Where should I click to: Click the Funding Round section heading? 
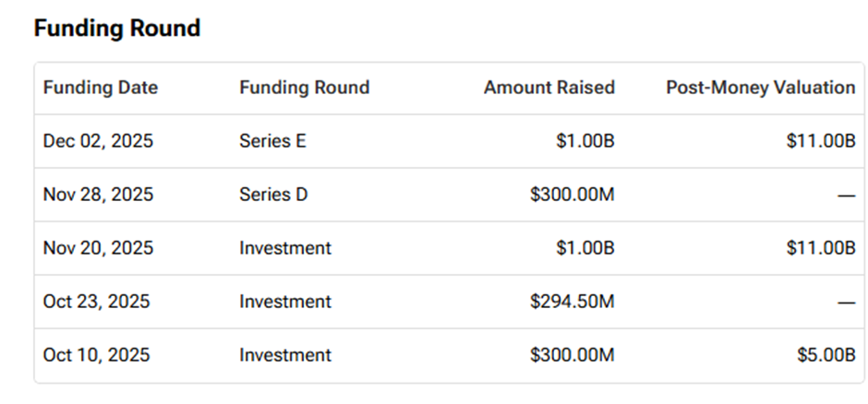click(116, 29)
